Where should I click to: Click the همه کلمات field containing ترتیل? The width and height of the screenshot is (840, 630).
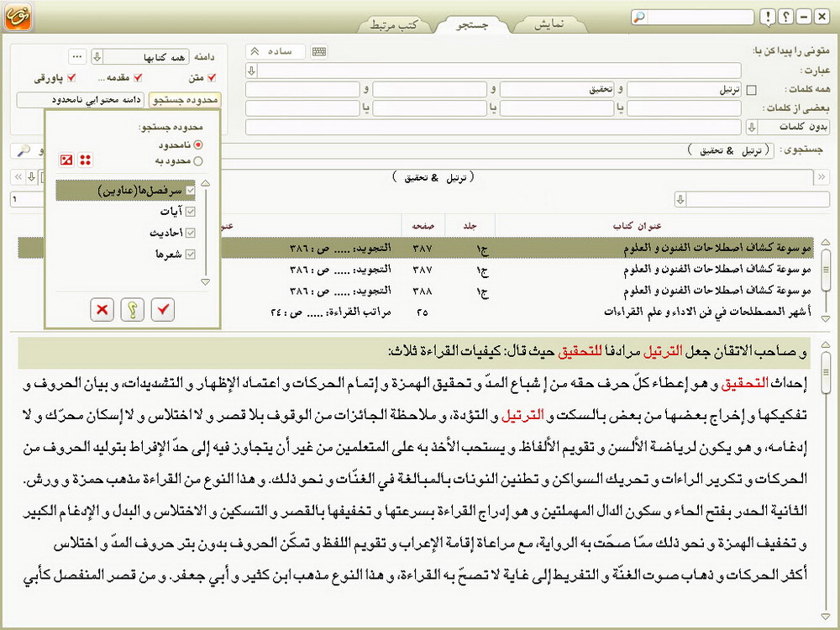[x=684, y=90]
